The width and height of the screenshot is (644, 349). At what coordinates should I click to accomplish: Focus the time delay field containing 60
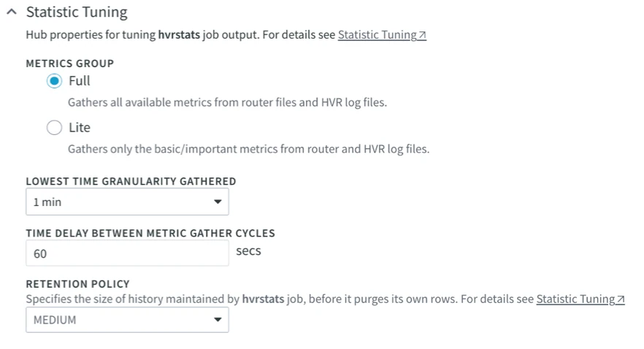[x=127, y=253]
